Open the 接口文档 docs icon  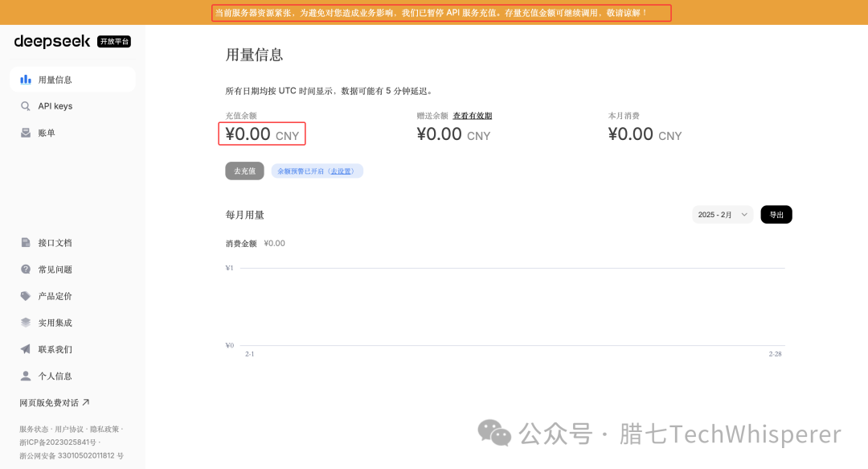coord(26,242)
